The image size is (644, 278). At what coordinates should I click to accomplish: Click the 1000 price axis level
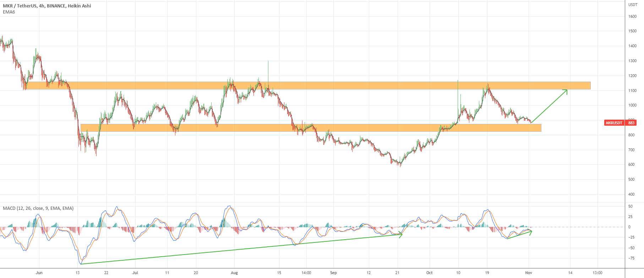[x=632, y=105]
